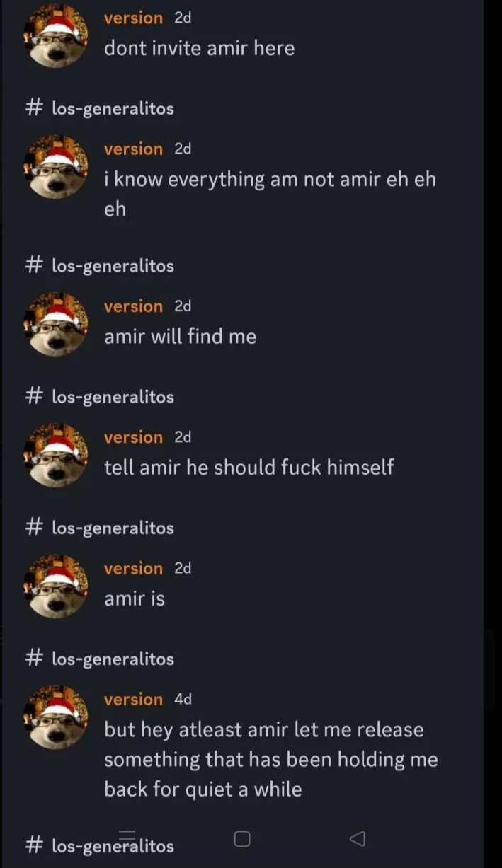The height and width of the screenshot is (868, 502).
Task: Tap the Android back triangle button
Action: [358, 839]
